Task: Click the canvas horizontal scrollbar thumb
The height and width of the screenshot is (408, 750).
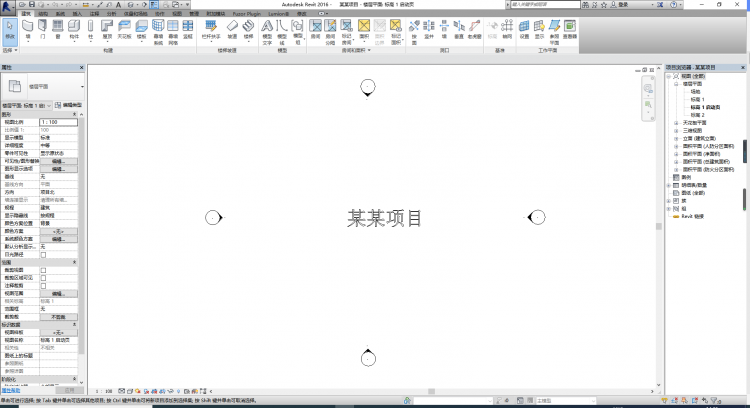Action: click(x=431, y=391)
